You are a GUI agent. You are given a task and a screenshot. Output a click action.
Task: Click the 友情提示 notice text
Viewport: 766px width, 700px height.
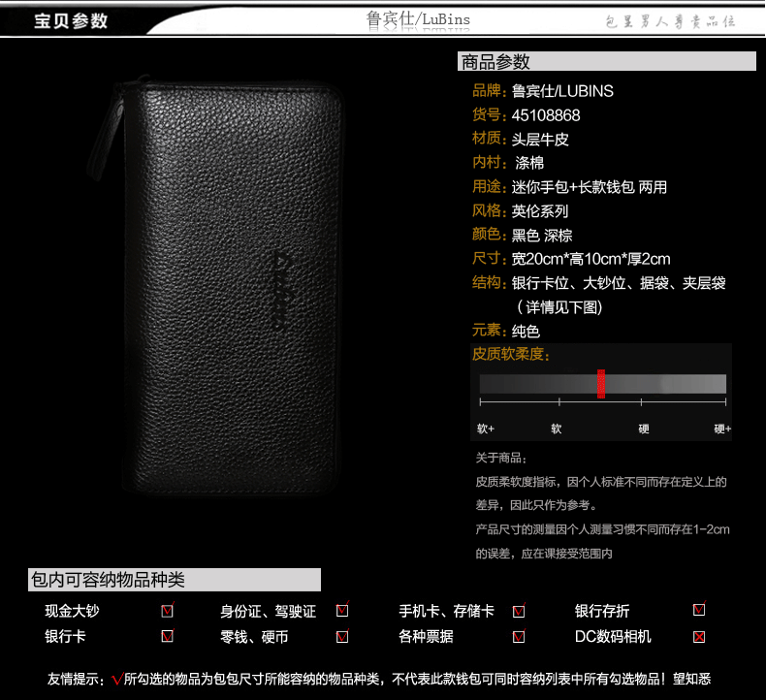(379, 679)
